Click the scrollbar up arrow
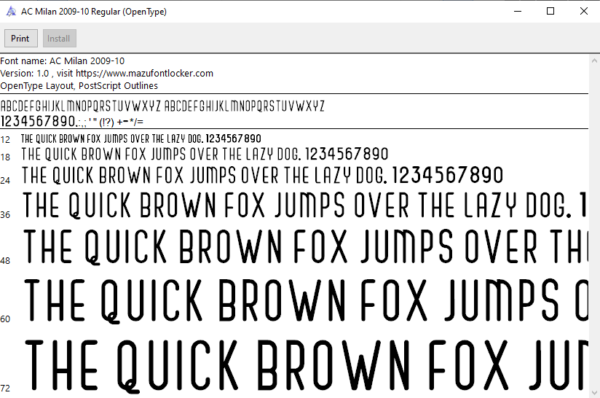Viewport: 600px width, 398px height. tap(594, 60)
